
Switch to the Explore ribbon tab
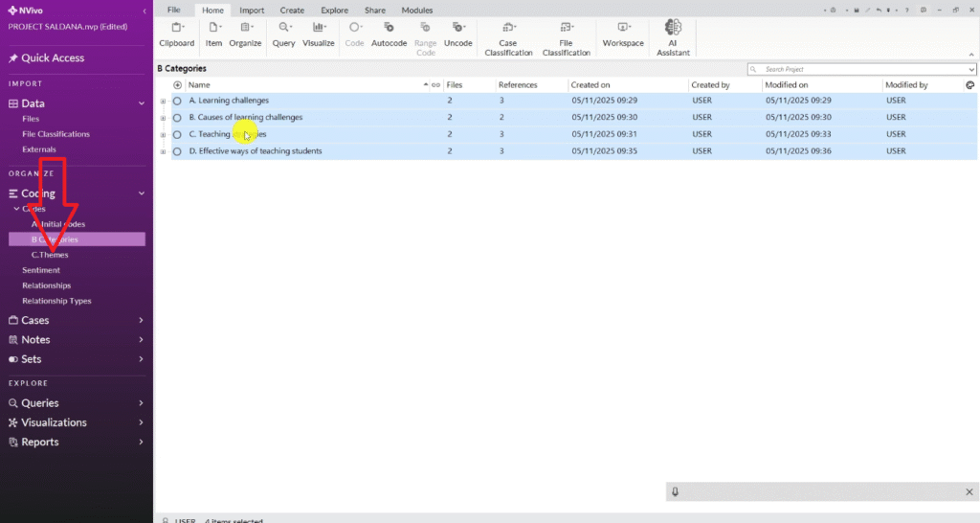(334, 10)
